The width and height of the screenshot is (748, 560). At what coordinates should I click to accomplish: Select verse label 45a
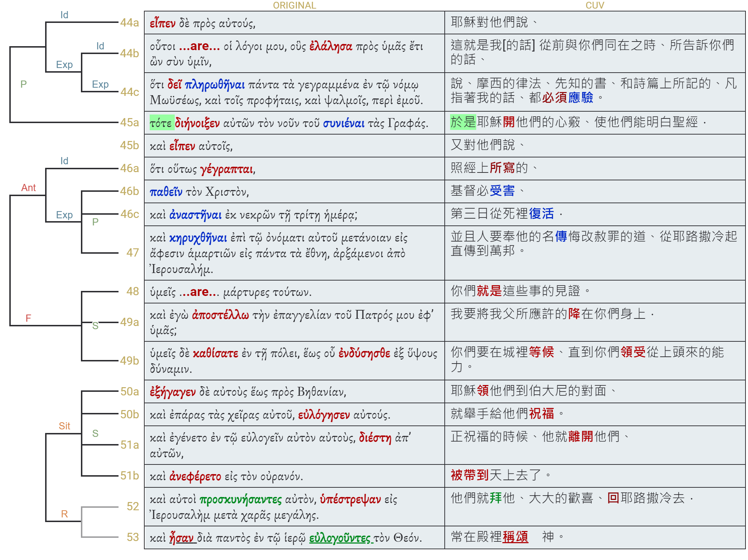click(129, 122)
